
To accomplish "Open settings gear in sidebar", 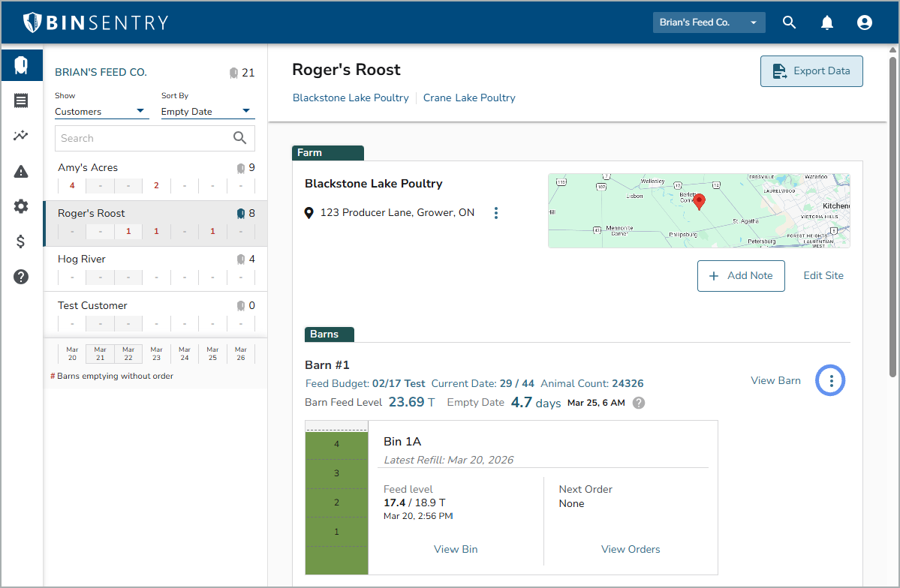I will click(21, 206).
